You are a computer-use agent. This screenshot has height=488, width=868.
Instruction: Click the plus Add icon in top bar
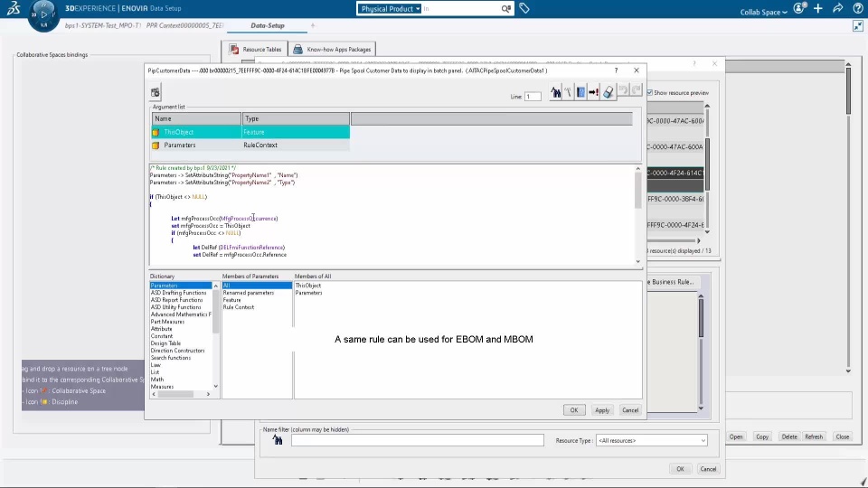click(818, 8)
